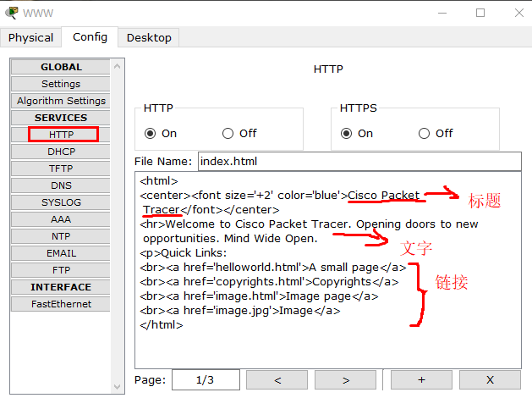The height and width of the screenshot is (398, 532).
Task: Open the EMAIL service
Action: [x=61, y=253]
